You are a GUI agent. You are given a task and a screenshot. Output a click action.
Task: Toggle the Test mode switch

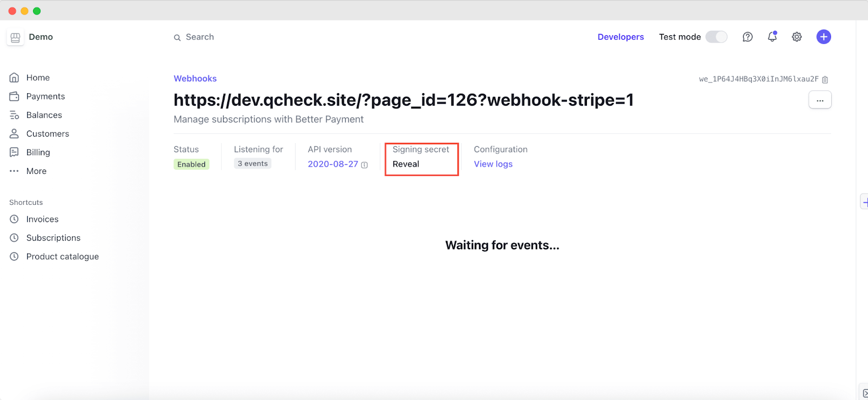pyautogui.click(x=716, y=37)
